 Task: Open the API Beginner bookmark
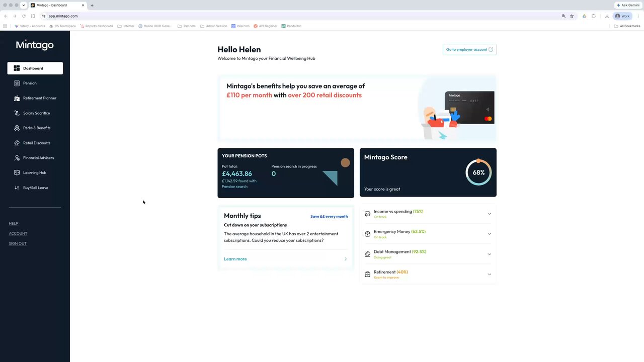tap(265, 26)
